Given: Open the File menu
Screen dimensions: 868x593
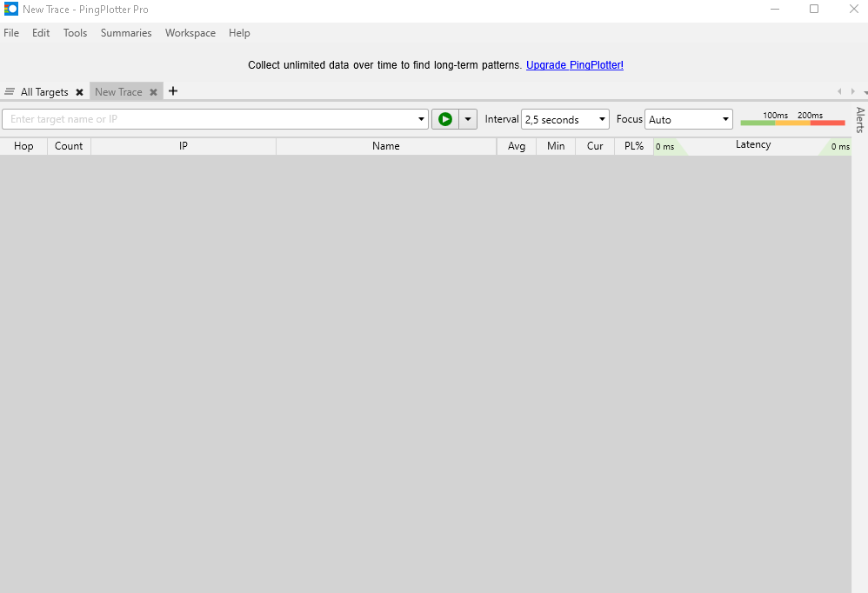Looking at the screenshot, I should pos(11,33).
